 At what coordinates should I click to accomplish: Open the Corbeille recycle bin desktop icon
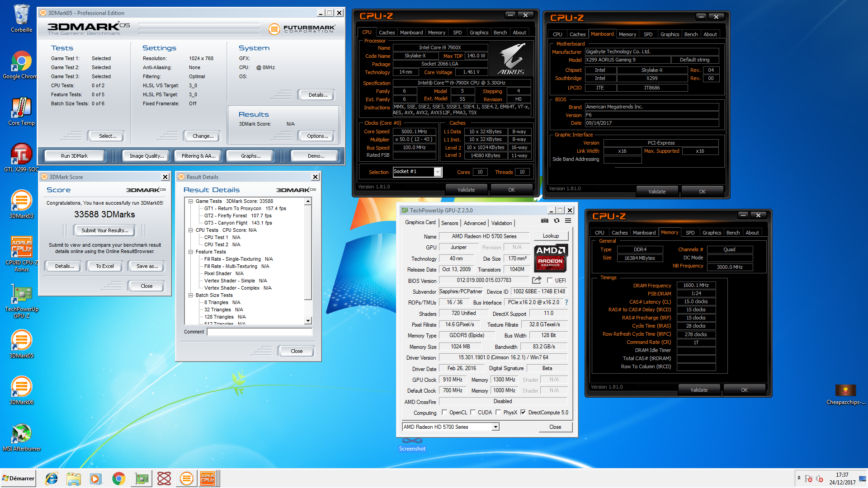coord(21,19)
